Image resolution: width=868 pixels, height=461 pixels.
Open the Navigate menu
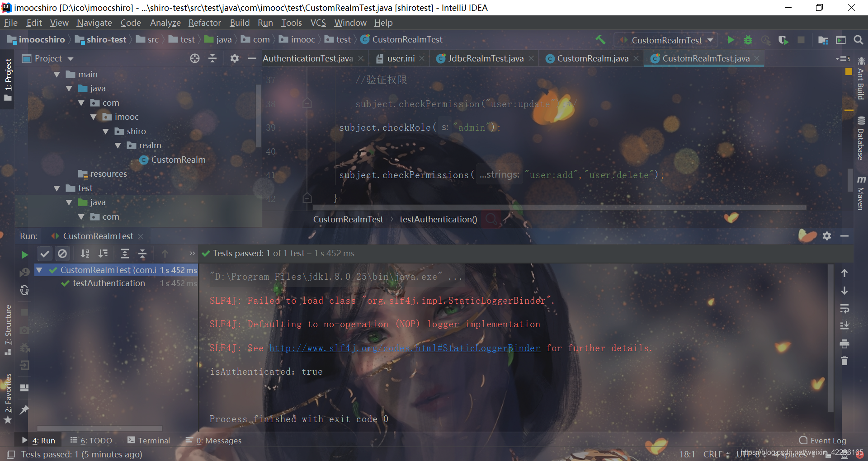coord(94,23)
